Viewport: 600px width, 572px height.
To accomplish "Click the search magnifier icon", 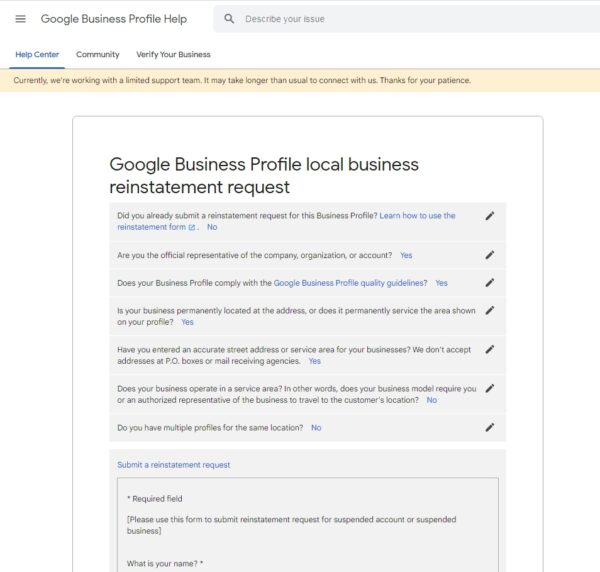I will click(229, 19).
